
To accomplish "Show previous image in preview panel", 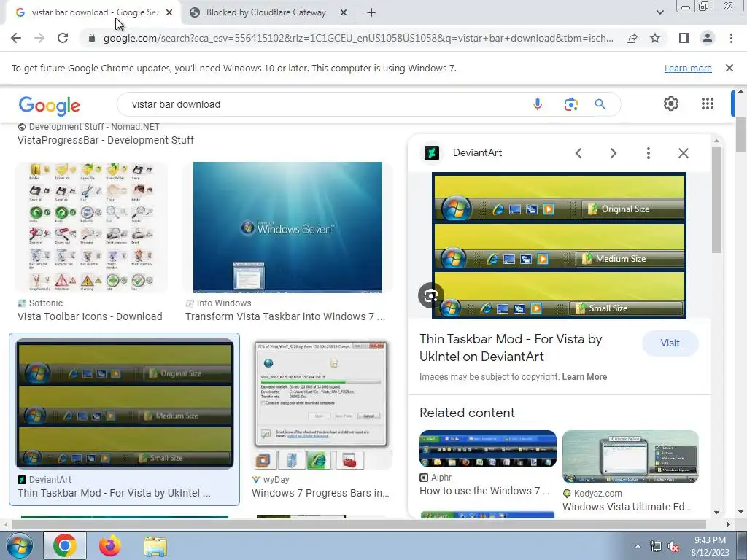I will 578,153.
